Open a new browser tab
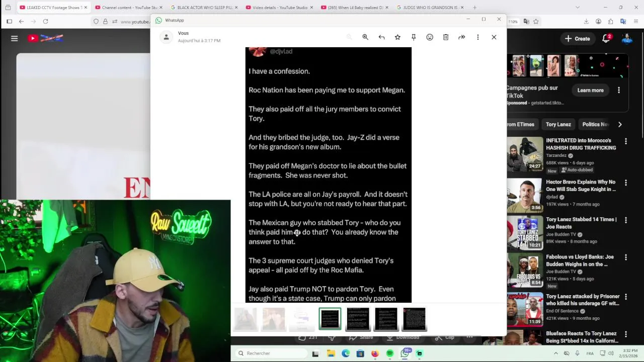 click(474, 8)
